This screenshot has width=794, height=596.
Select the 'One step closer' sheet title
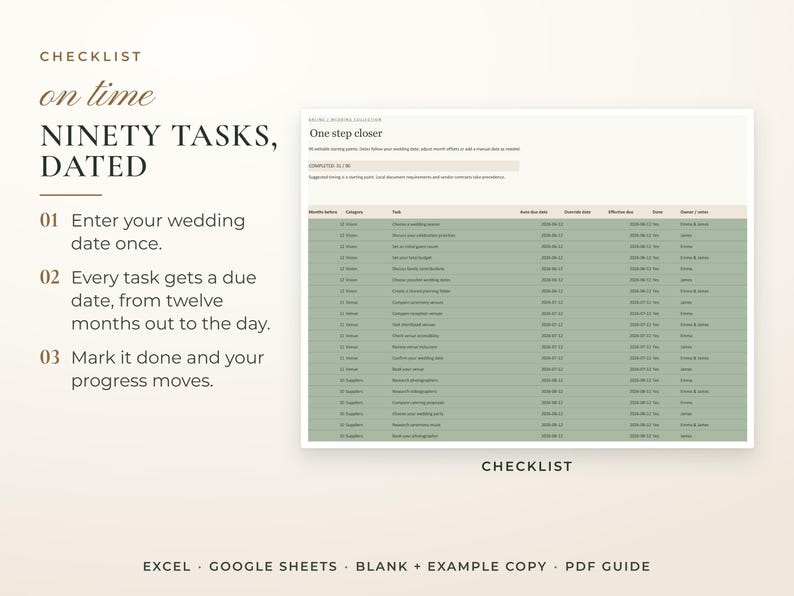pos(346,133)
